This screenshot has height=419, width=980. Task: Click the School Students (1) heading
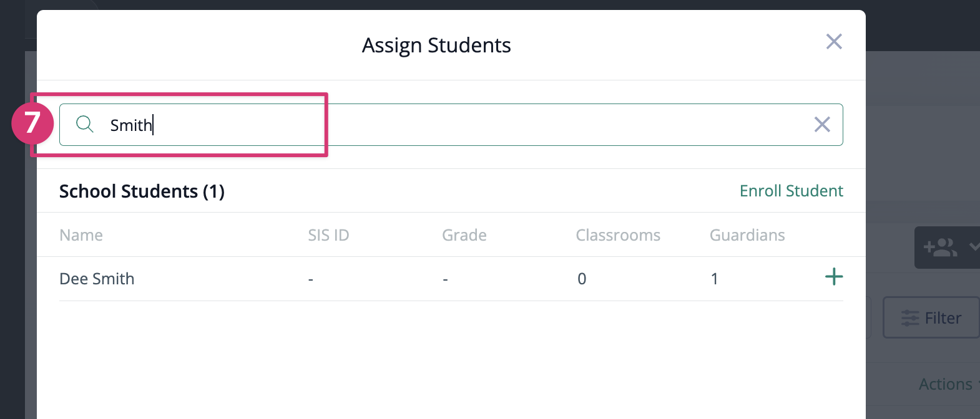tap(142, 191)
